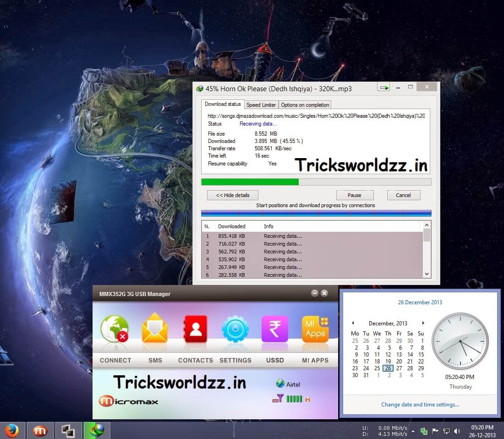Select connection row 6 with 282.558 KB

click(x=312, y=274)
